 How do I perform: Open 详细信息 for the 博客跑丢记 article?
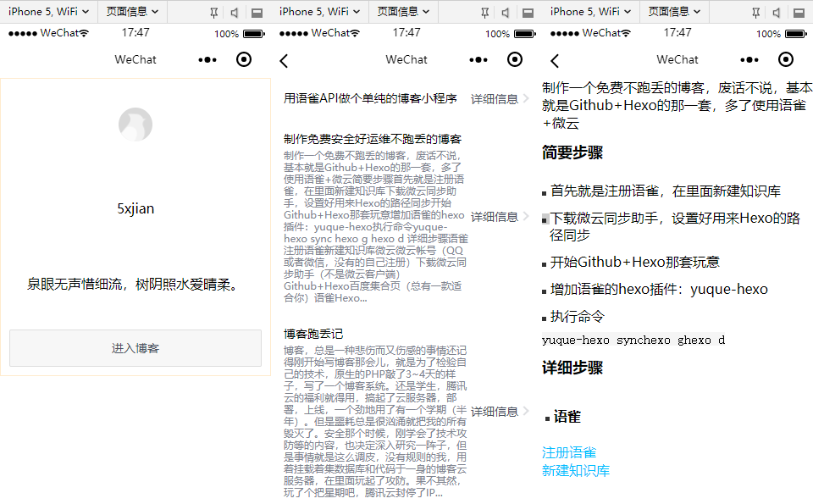pyautogui.click(x=500, y=411)
